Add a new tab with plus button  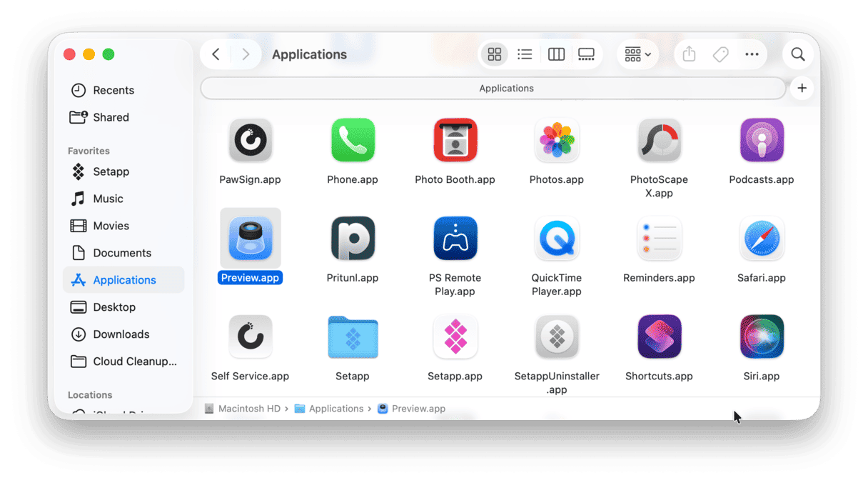pyautogui.click(x=802, y=88)
